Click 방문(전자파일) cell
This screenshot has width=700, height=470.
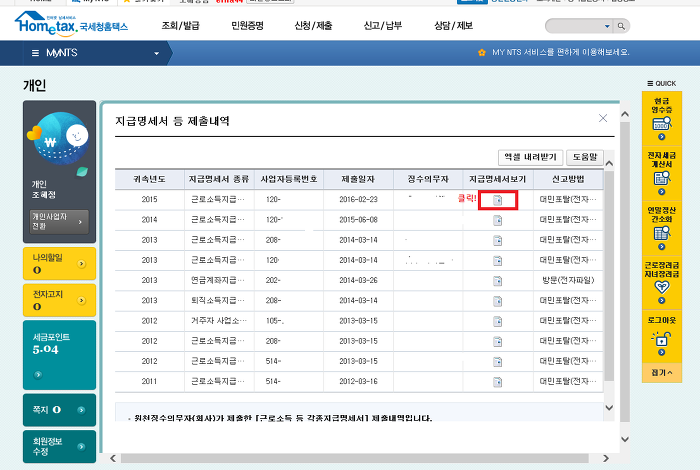click(568, 280)
